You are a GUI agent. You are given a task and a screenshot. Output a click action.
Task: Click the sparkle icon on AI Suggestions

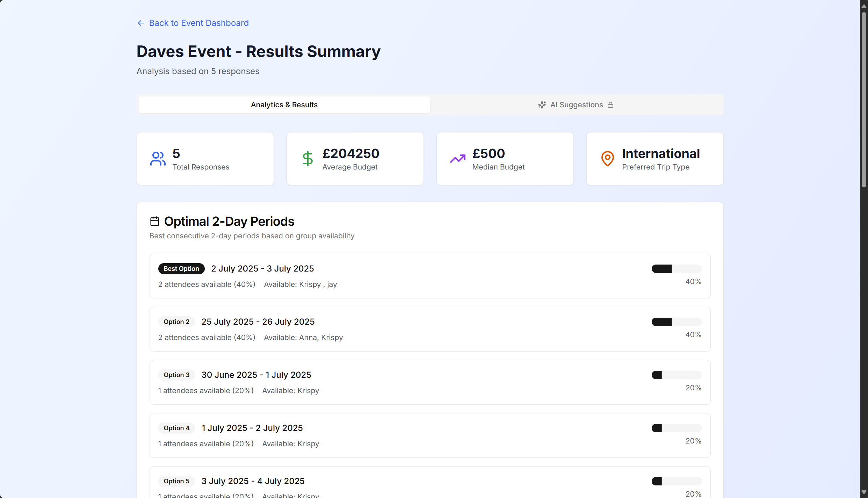(542, 105)
